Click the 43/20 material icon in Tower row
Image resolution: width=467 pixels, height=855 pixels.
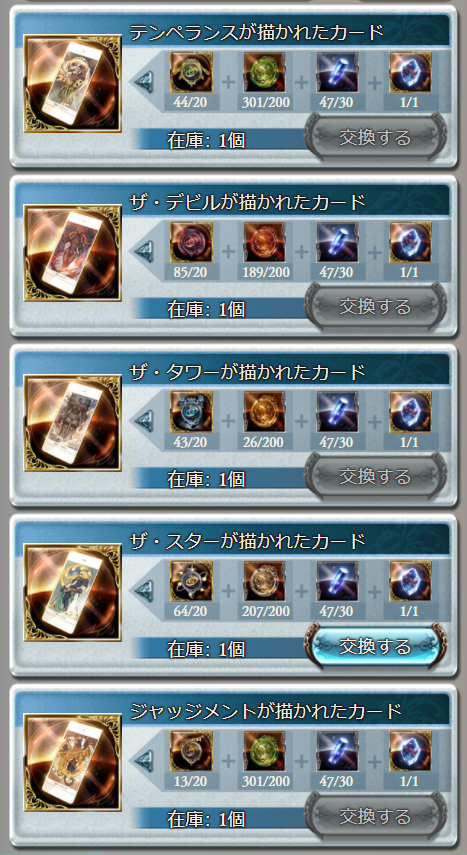tap(191, 412)
